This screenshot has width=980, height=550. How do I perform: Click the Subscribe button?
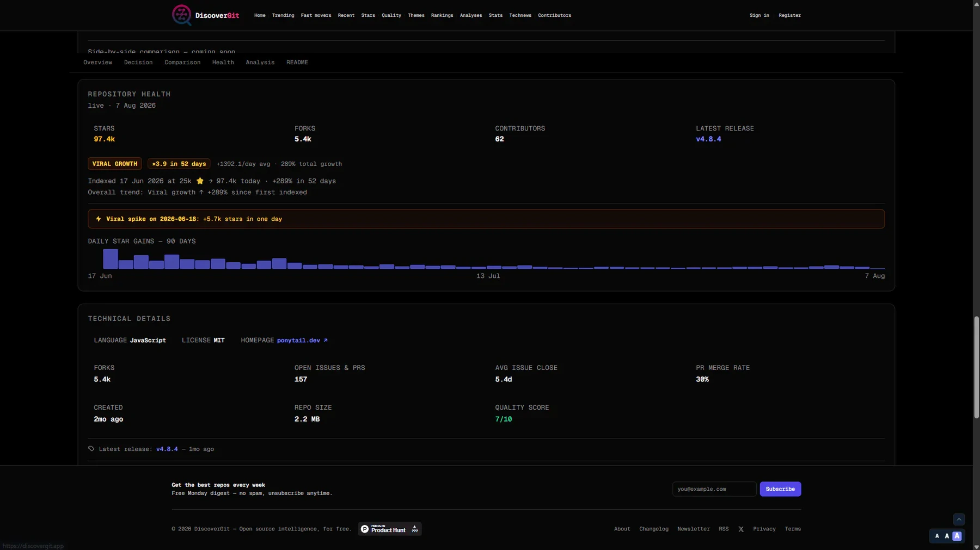point(780,489)
